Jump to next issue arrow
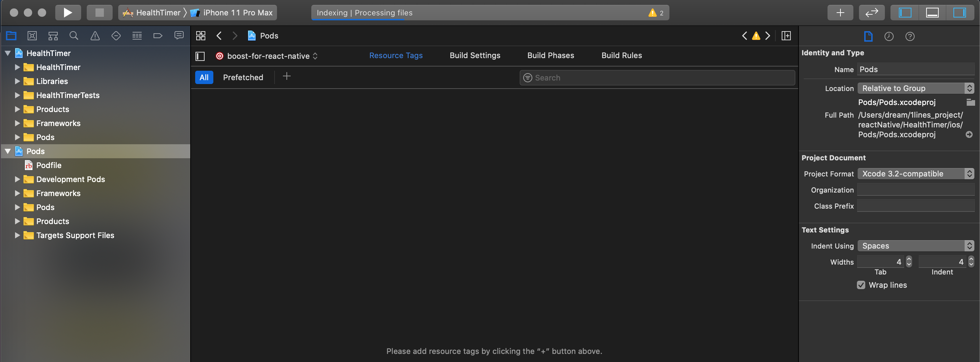This screenshot has width=980, height=362. point(768,36)
